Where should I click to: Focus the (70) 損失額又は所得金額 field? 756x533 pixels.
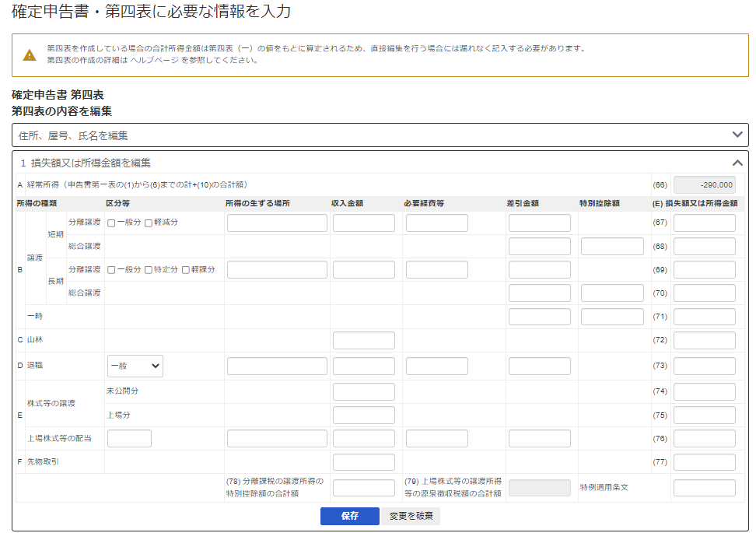point(705,293)
